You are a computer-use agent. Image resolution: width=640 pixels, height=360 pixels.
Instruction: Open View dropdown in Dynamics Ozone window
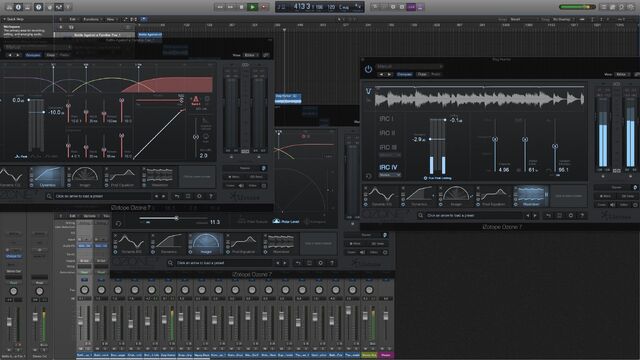tap(250, 55)
